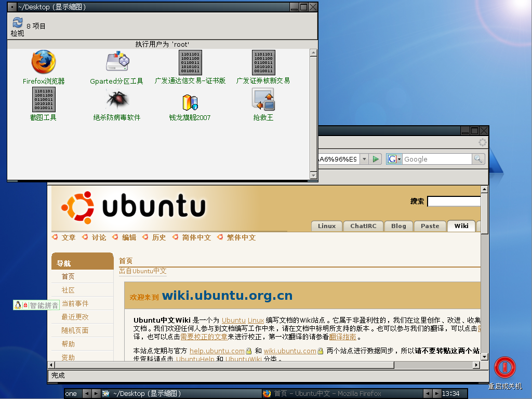Viewport: 532px width, 399px height.
Task: Switch to the ChatIRC tab
Action: [363, 226]
